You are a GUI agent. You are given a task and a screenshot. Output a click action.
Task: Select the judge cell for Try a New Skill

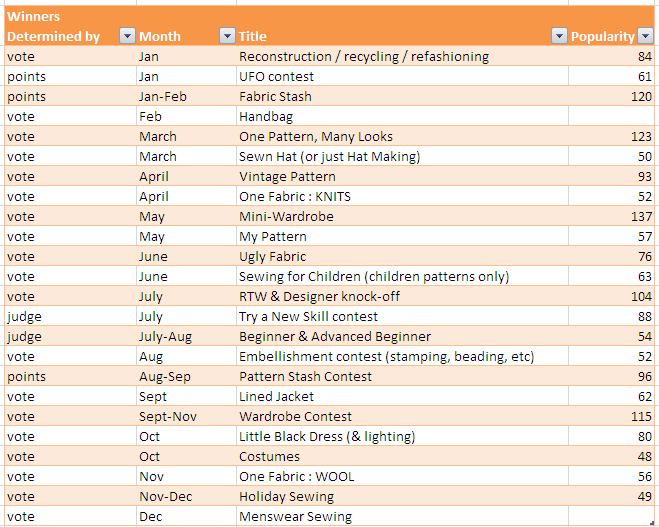70,316
